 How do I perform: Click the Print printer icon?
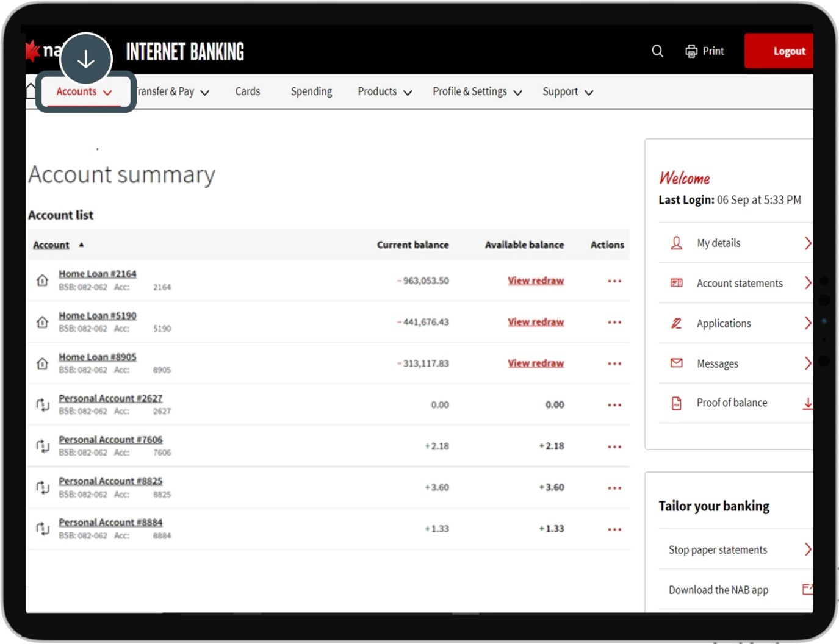point(691,51)
